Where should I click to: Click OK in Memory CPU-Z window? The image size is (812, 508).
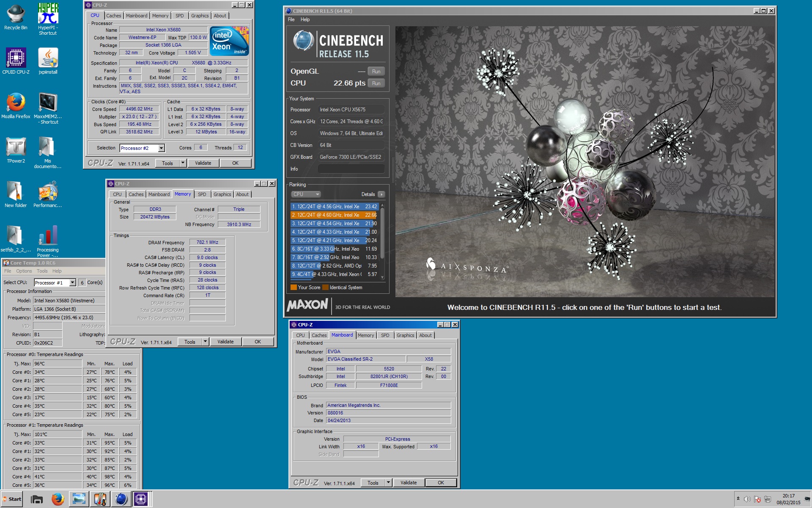(258, 342)
